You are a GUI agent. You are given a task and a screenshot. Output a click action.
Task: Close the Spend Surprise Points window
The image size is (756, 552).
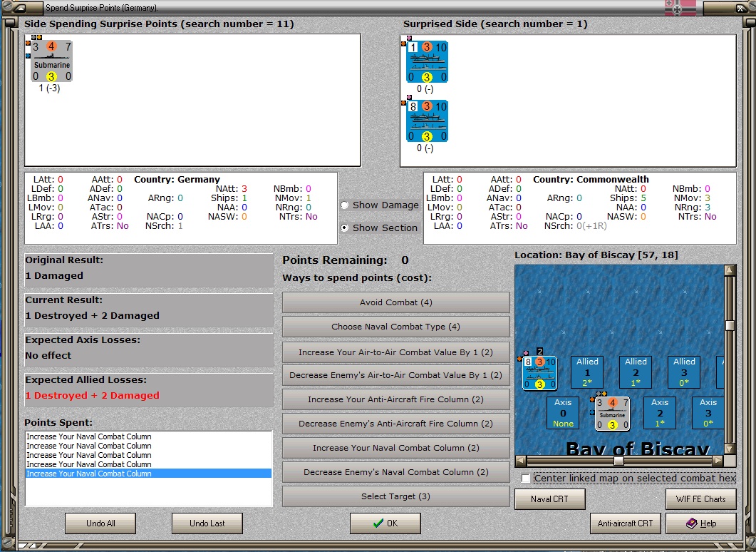click(x=740, y=8)
